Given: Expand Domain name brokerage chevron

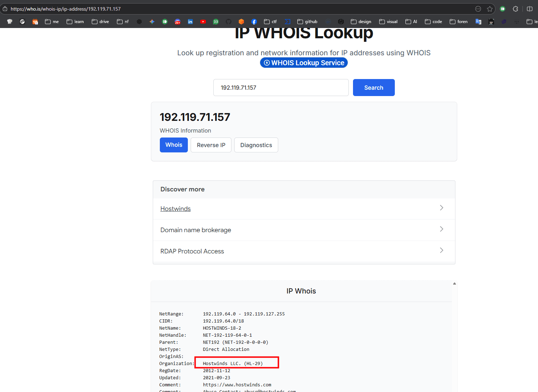Looking at the screenshot, I should coord(441,229).
